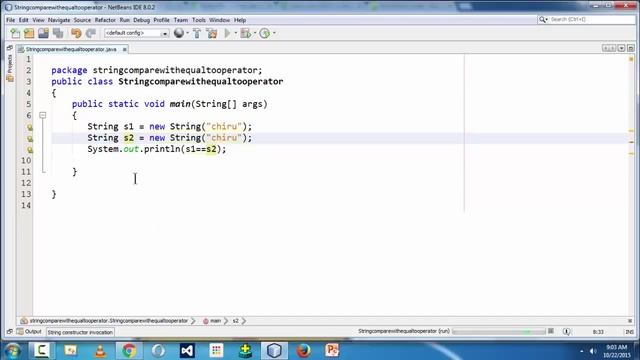Click the yellow error stripe mark at top
This screenshot has width=640, height=360.
[x=631, y=60]
